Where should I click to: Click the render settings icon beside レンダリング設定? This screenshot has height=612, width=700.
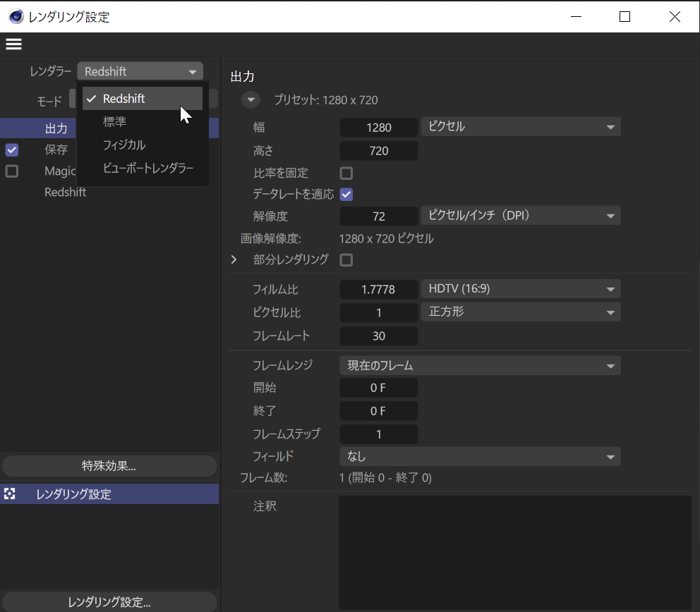tap(9, 494)
